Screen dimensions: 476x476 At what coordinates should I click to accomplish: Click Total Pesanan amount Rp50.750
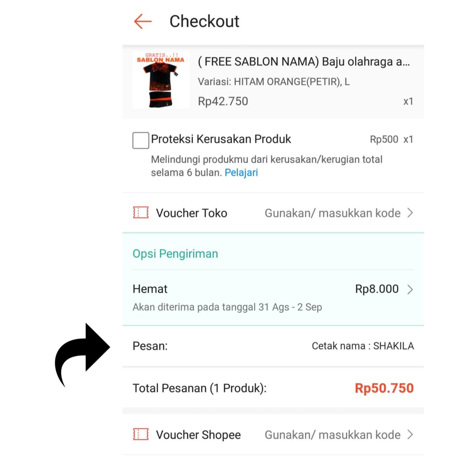(384, 388)
